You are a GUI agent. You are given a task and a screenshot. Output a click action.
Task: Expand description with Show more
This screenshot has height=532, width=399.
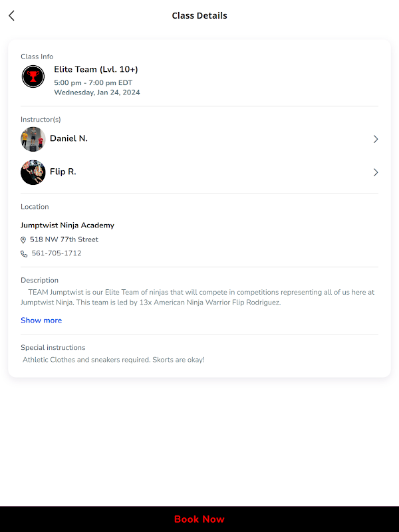tap(41, 321)
